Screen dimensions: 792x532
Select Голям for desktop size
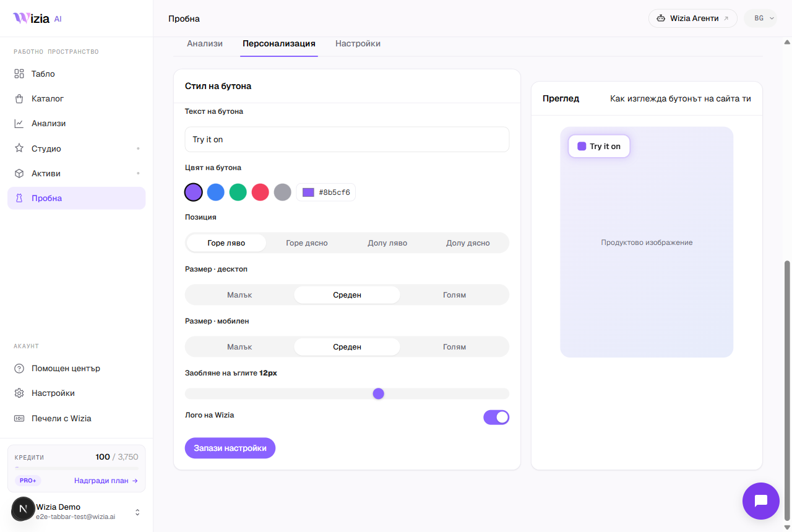click(454, 295)
